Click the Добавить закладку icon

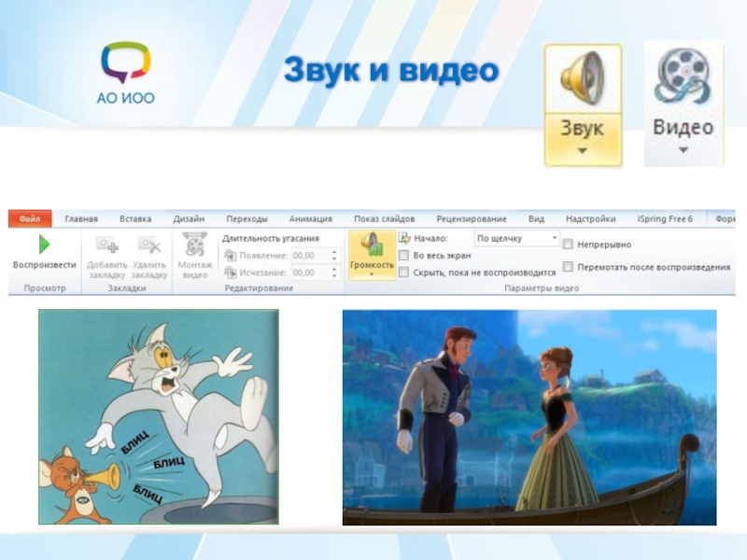(107, 245)
